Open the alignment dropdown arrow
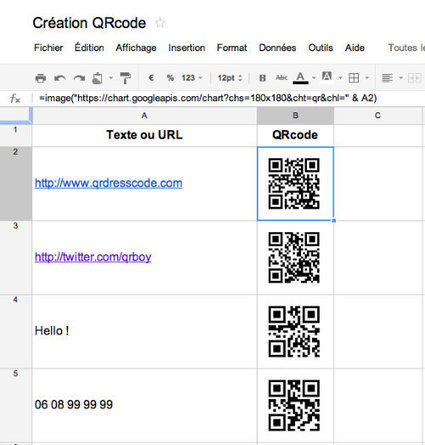This screenshot has height=445, width=425. (401, 78)
